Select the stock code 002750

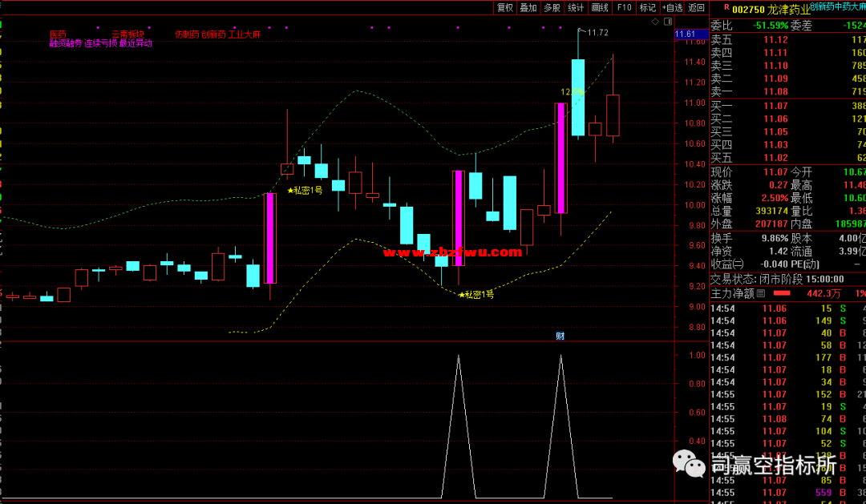click(748, 10)
